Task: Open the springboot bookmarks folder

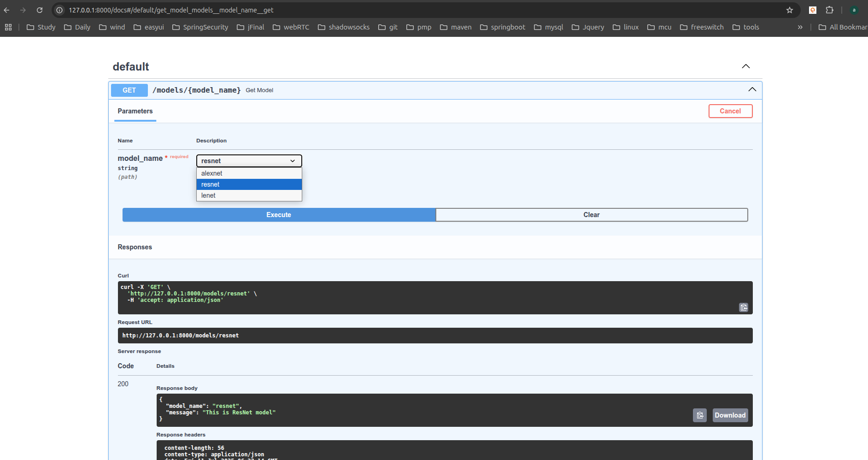Action: point(502,27)
